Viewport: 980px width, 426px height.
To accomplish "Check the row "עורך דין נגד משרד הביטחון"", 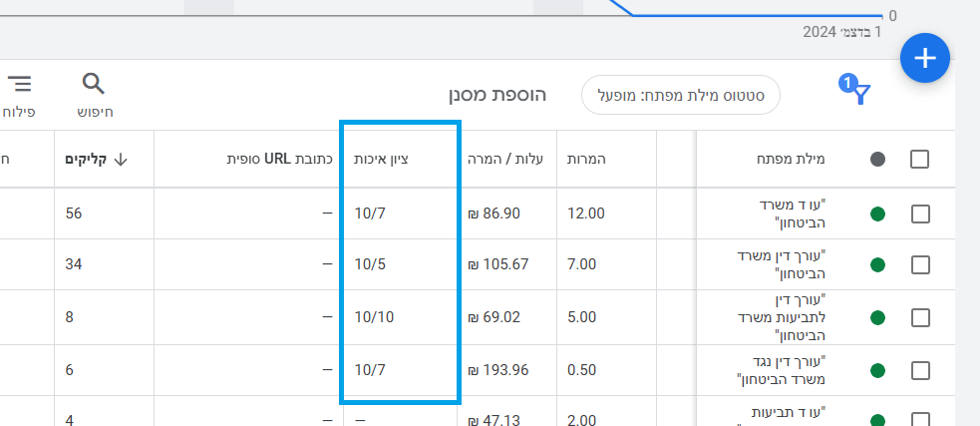I will [x=920, y=371].
